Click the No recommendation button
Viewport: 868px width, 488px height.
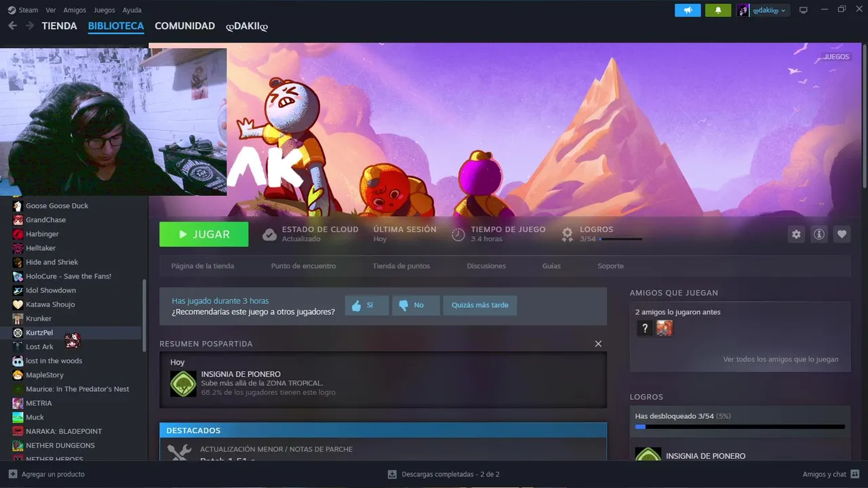(x=416, y=305)
